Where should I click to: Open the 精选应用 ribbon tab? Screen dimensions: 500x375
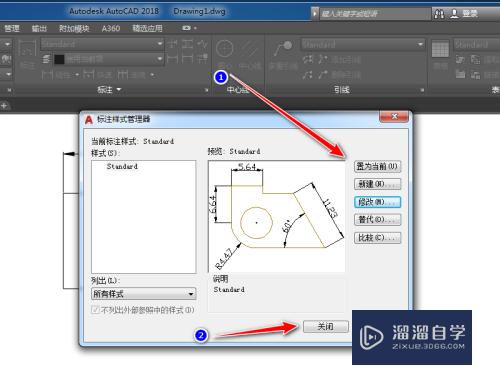tap(147, 28)
